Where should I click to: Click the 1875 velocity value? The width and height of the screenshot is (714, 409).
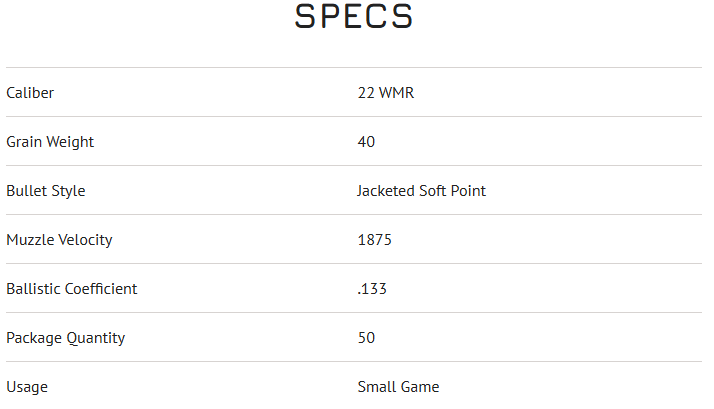[374, 240]
